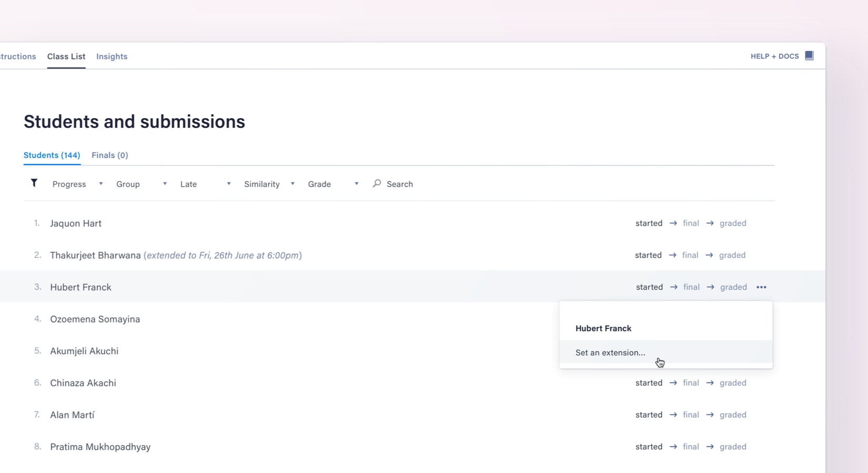
Task: Switch to Finals (0) tab
Action: pyautogui.click(x=109, y=155)
